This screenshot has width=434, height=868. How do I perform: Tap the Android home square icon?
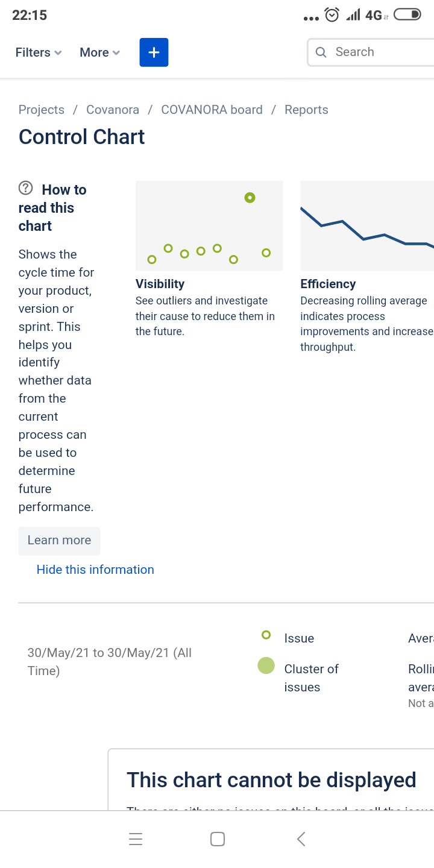(218, 839)
